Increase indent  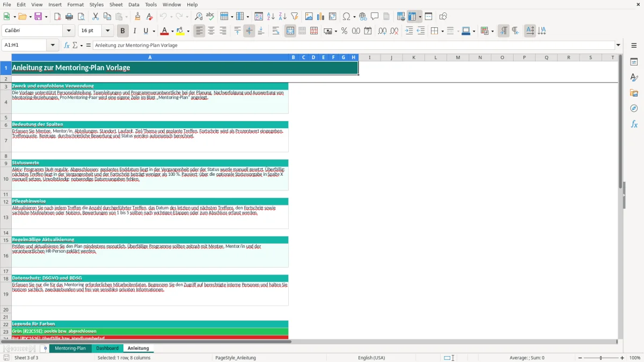(x=409, y=31)
